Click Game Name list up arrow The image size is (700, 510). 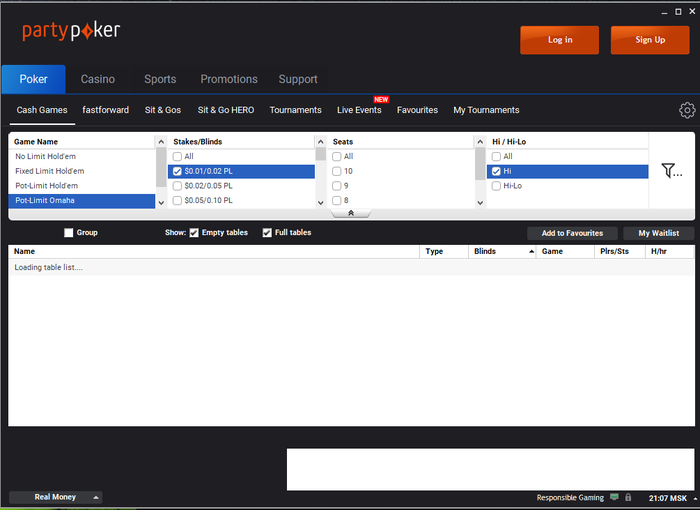161,142
